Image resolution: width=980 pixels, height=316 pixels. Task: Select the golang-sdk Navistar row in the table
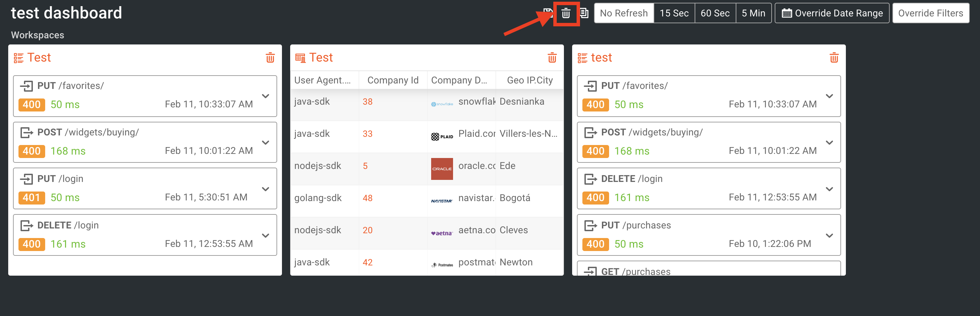418,198
